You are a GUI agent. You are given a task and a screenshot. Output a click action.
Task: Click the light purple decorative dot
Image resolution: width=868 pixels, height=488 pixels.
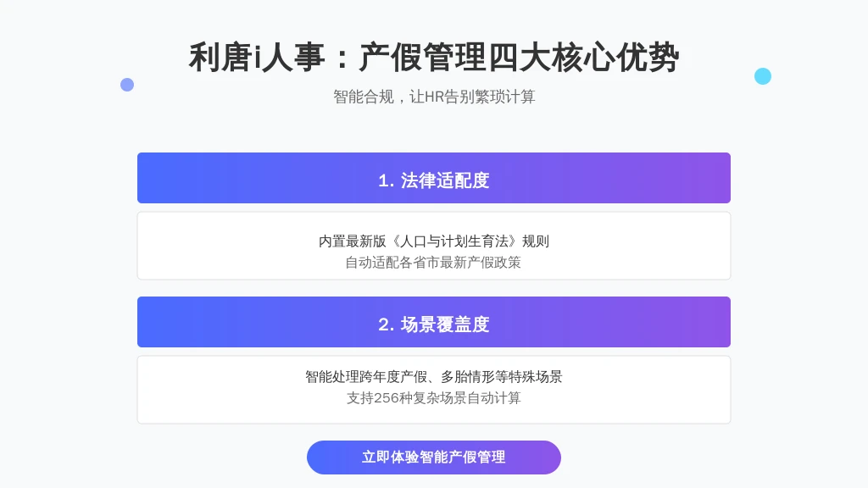tap(127, 85)
